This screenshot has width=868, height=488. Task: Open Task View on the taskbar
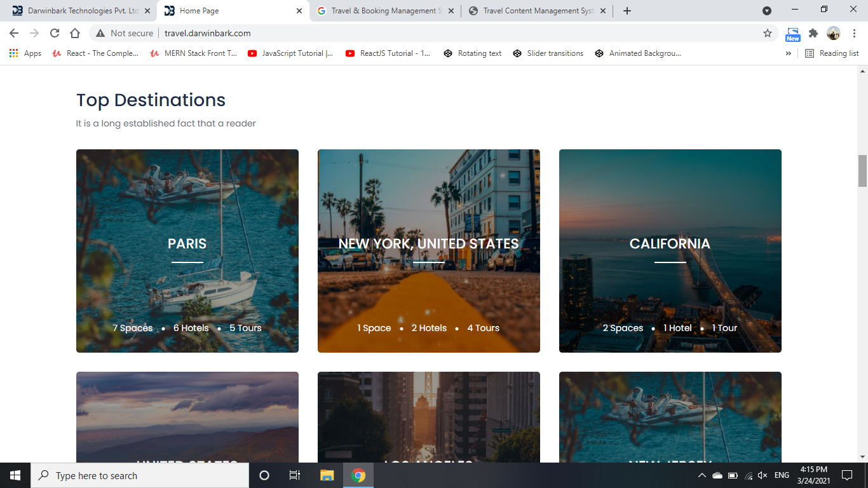tap(295, 475)
